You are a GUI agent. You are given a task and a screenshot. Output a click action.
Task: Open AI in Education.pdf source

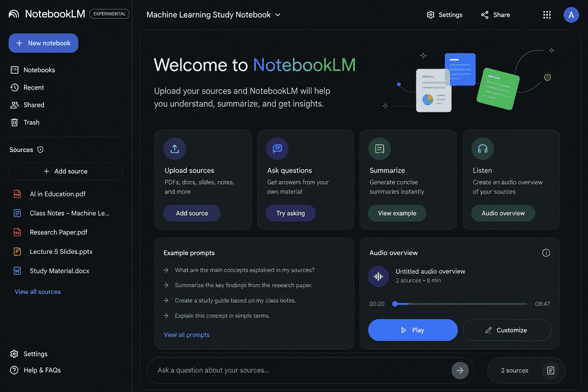click(x=57, y=194)
